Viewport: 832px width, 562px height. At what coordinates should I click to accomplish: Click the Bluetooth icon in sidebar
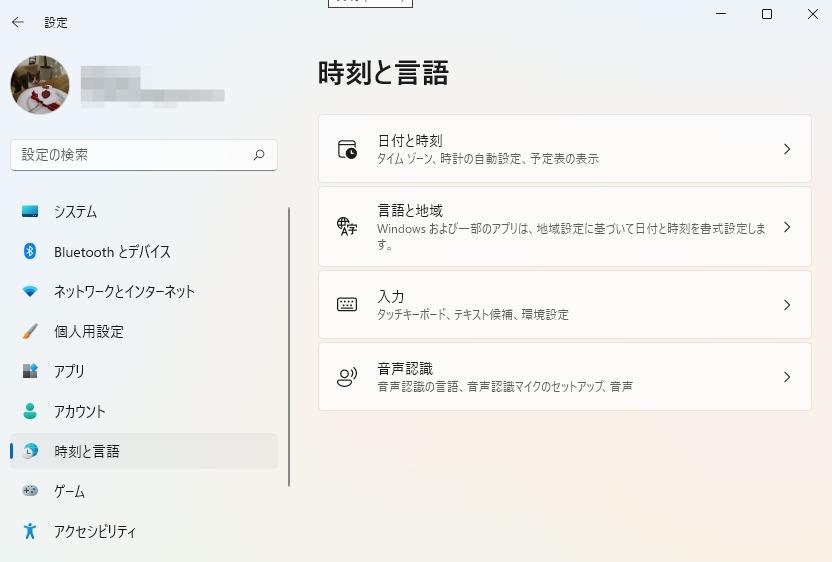pyautogui.click(x=30, y=251)
